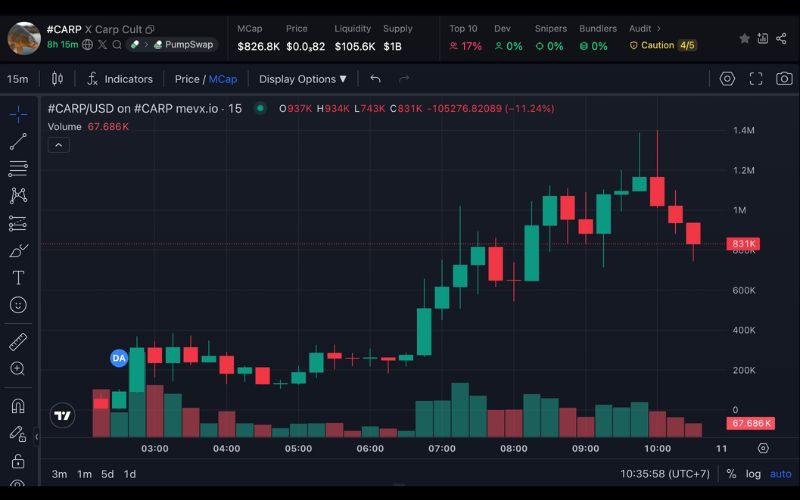Select the ruler measure tool
The height and width of the screenshot is (500, 800).
18,341
